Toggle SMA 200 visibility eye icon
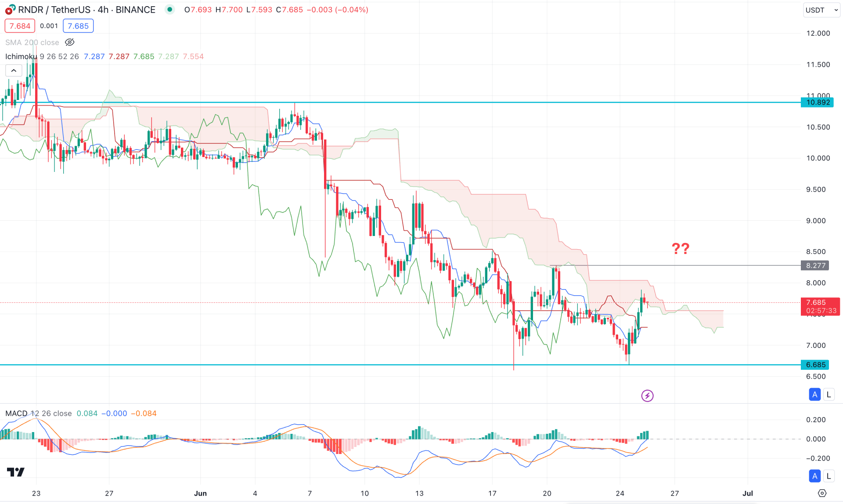843x504 pixels. pyautogui.click(x=69, y=43)
